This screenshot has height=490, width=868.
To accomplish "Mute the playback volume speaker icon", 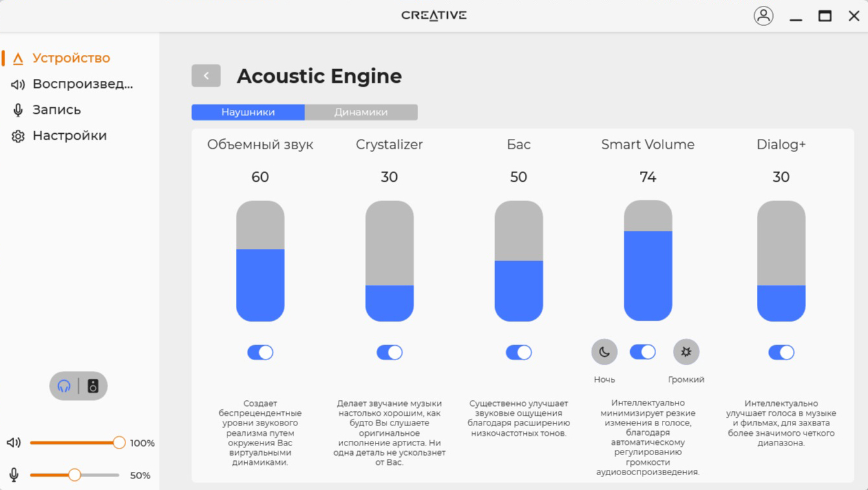I will (14, 443).
